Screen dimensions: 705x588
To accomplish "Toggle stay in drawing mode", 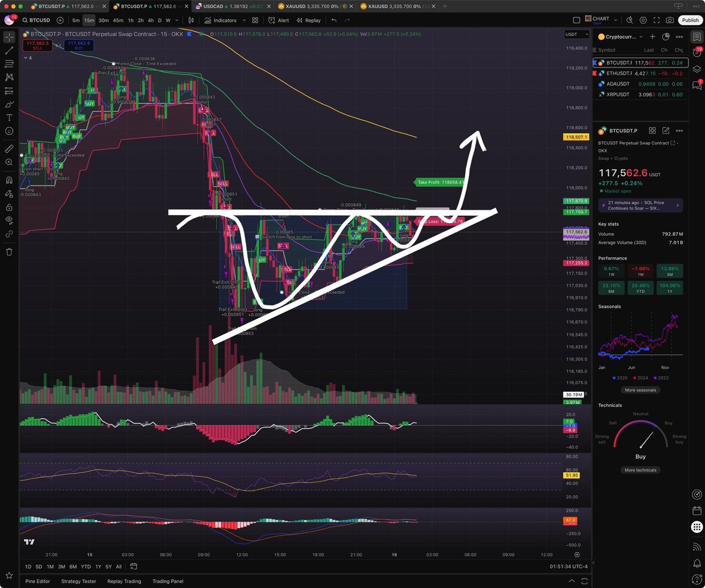I will pos(9,194).
